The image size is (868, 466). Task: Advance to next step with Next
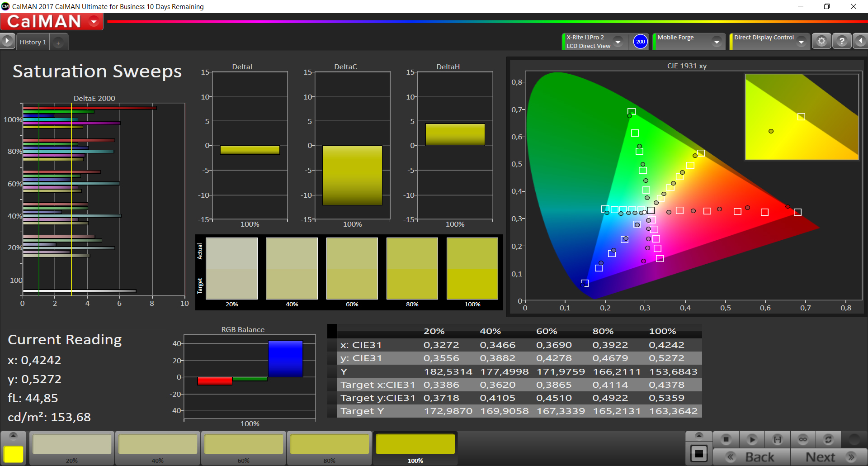pos(829,457)
